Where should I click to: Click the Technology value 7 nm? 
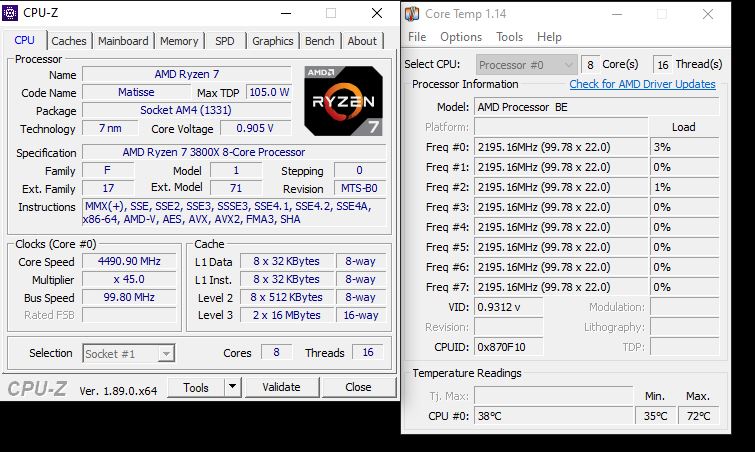(110, 129)
